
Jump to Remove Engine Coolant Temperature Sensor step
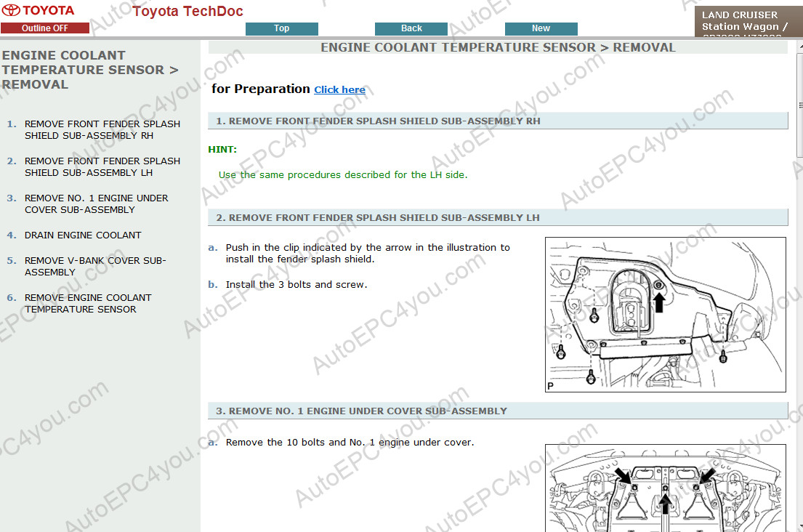[88, 303]
